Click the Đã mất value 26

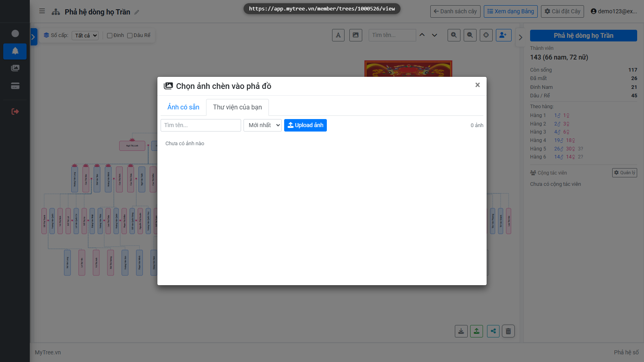634,78
